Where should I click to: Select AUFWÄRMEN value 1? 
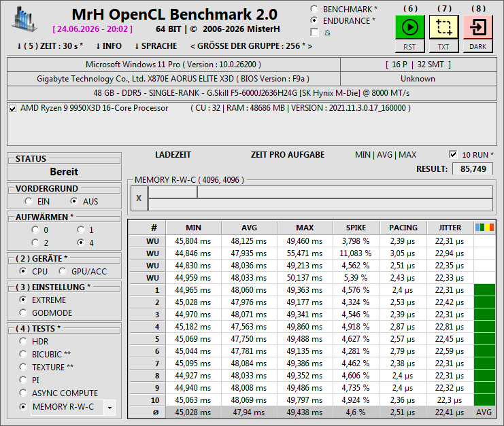click(81, 230)
